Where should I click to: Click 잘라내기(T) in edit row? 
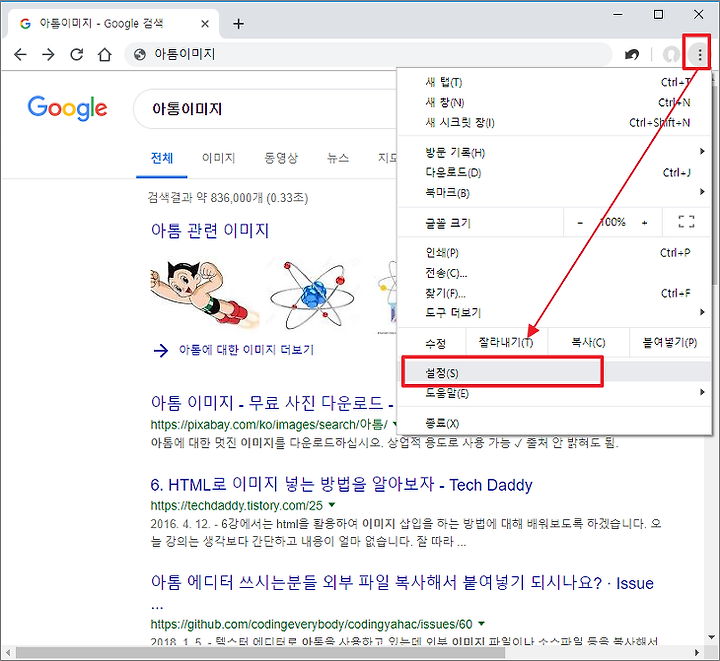click(x=506, y=342)
